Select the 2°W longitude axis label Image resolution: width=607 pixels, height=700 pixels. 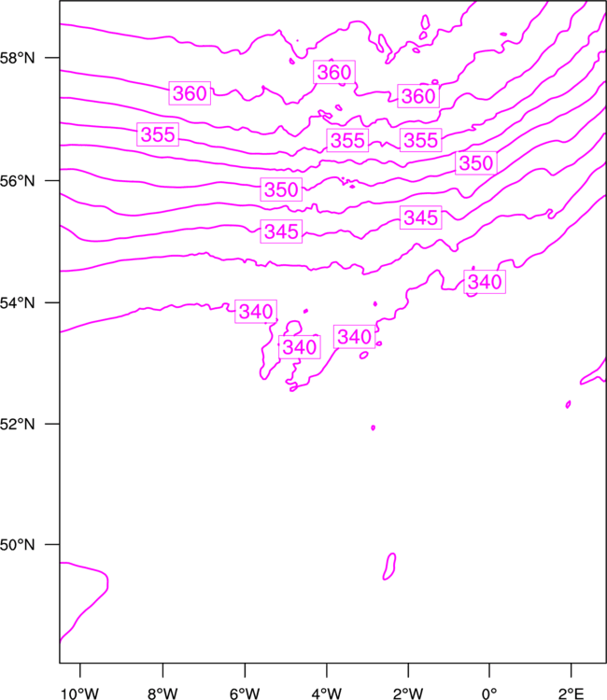tap(408, 693)
